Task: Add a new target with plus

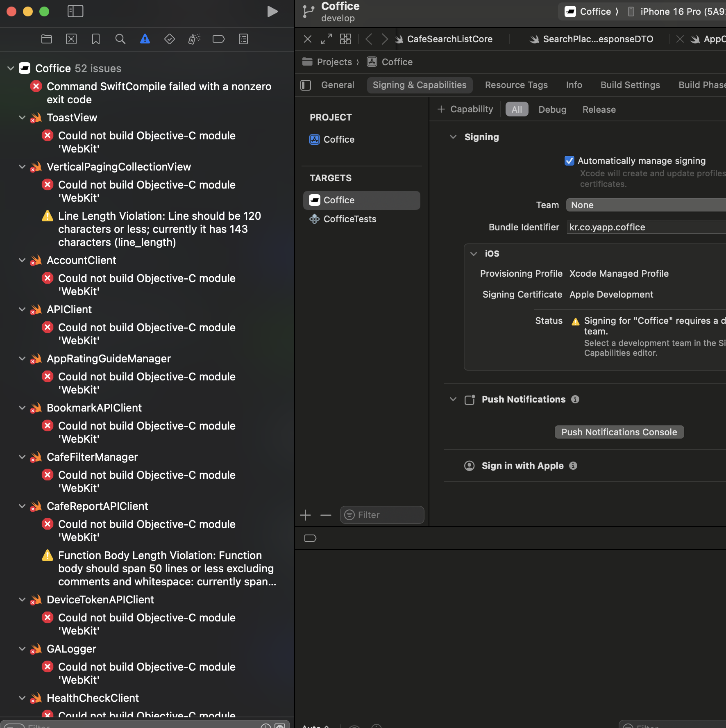Action: pyautogui.click(x=306, y=515)
